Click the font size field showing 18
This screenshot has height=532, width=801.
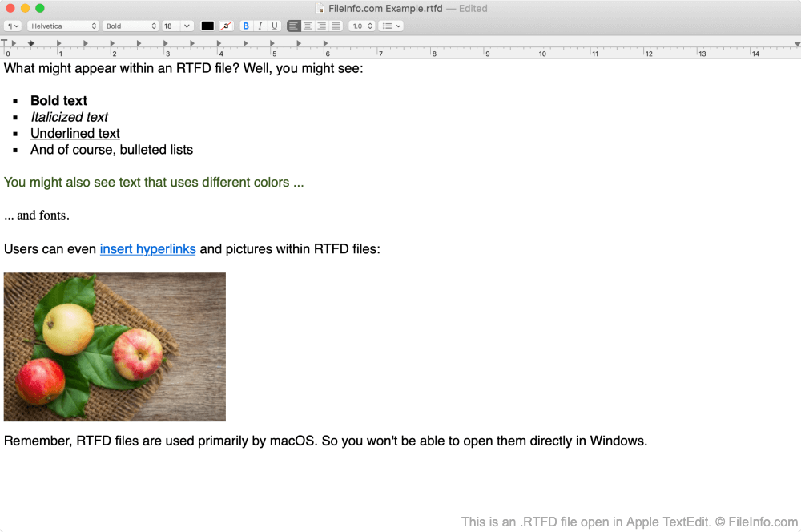point(171,26)
